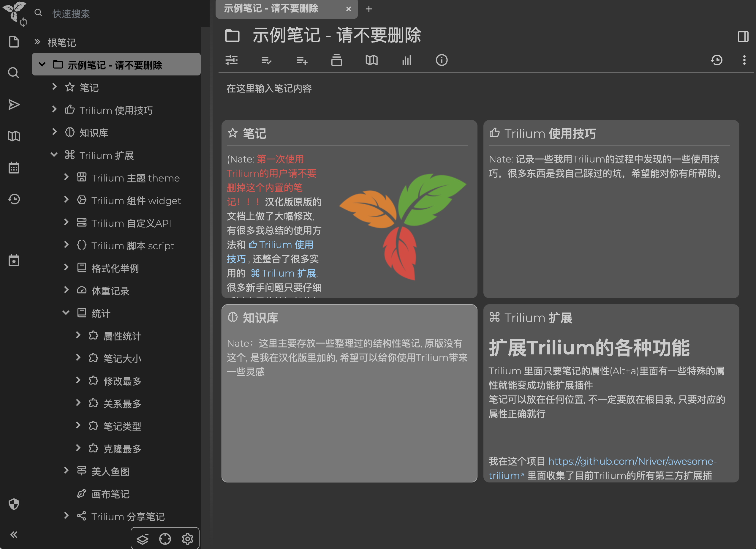
Task: Expand the 知识库 tree node
Action: point(54,132)
